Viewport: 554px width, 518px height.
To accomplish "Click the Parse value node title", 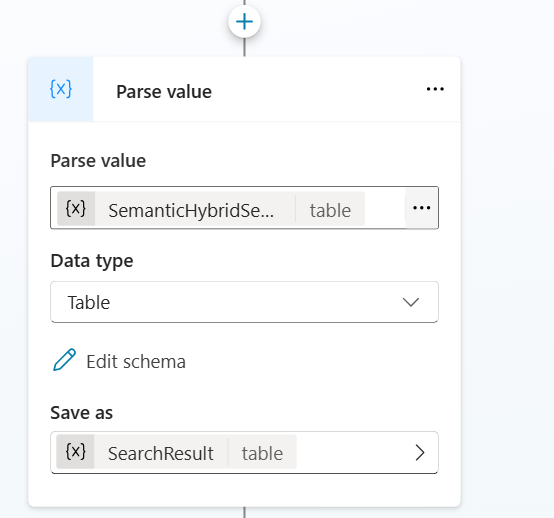I will pos(164,92).
